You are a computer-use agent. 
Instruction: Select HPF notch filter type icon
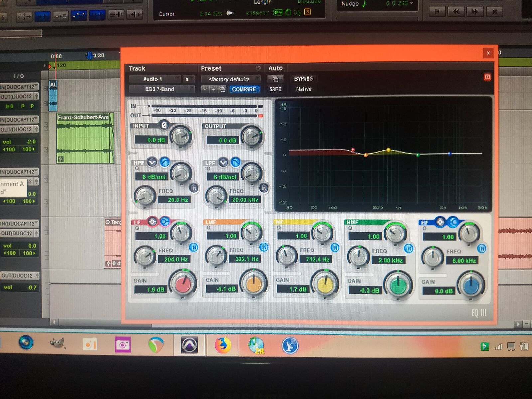point(152,162)
